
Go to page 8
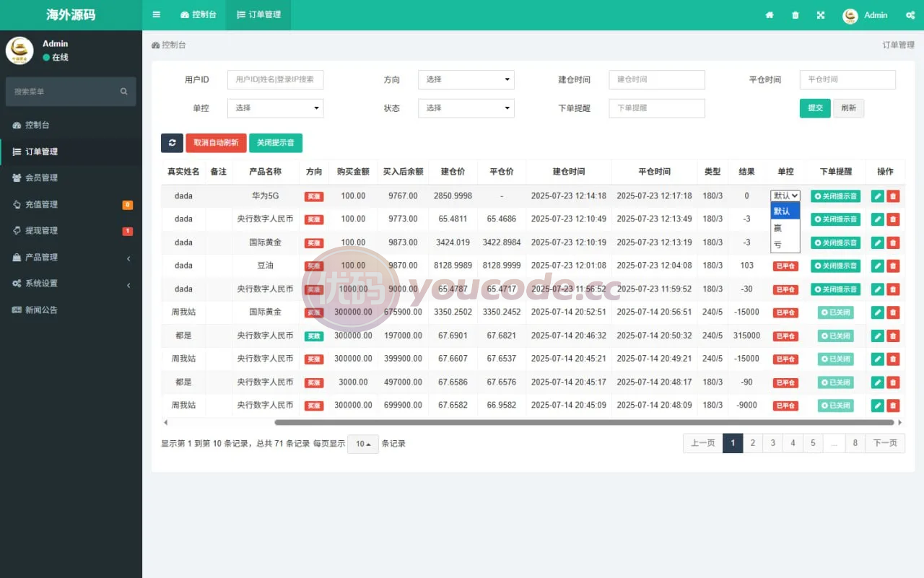point(855,443)
